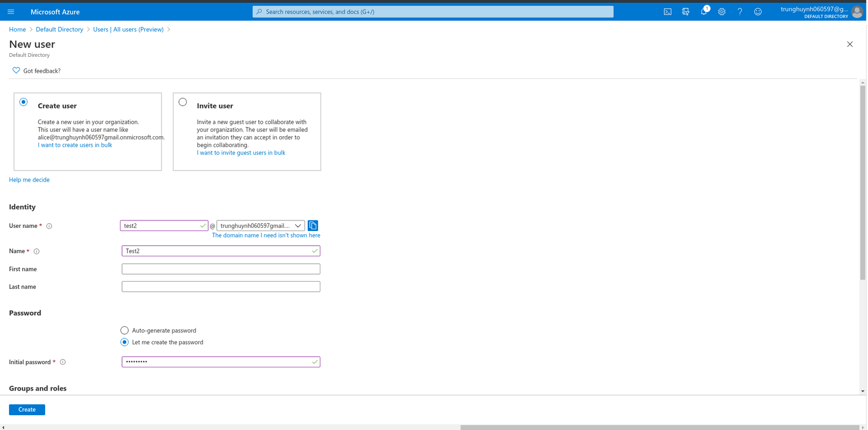Click the Identity section heading

(x=23, y=207)
